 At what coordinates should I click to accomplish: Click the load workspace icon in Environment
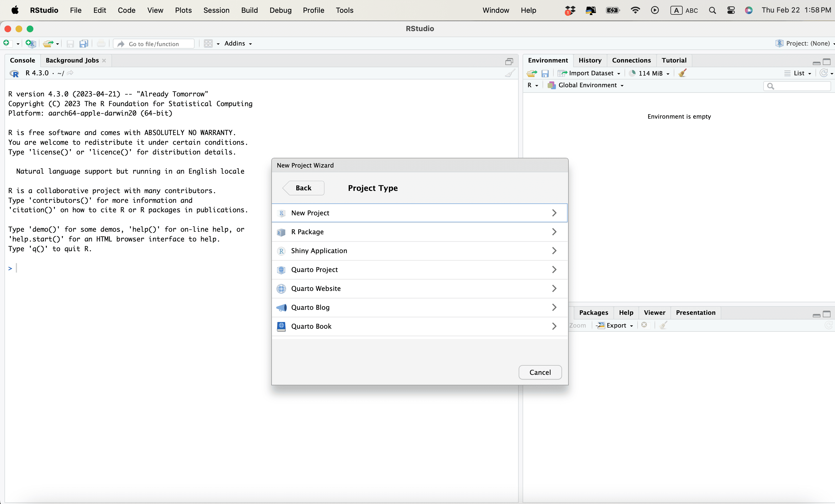click(x=532, y=73)
